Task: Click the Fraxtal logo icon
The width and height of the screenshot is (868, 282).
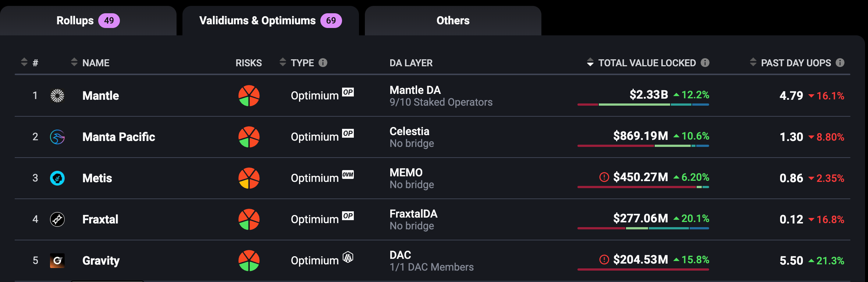Action: pos(57,219)
